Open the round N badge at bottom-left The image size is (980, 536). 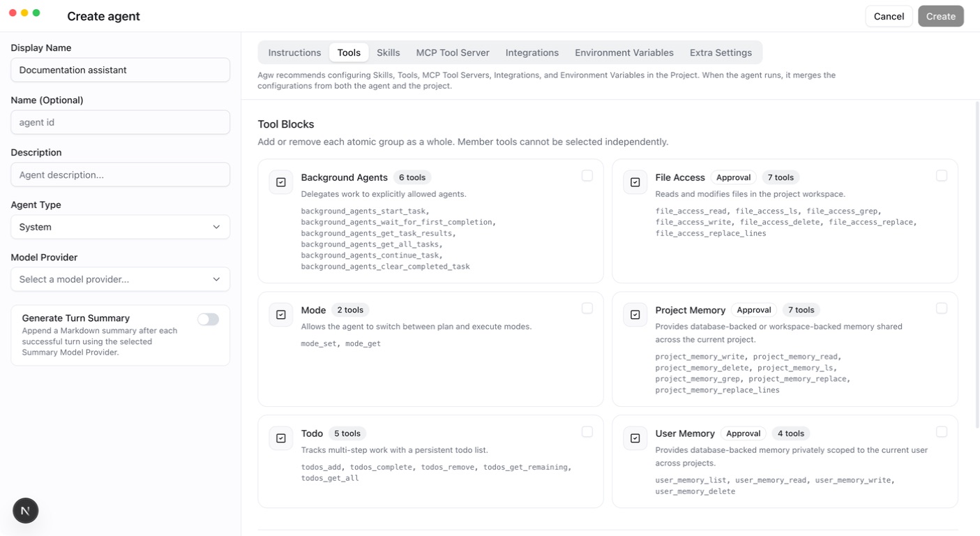26,511
